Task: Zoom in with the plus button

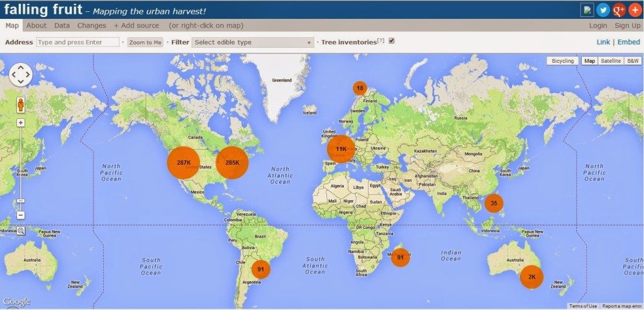Action: coord(21,123)
